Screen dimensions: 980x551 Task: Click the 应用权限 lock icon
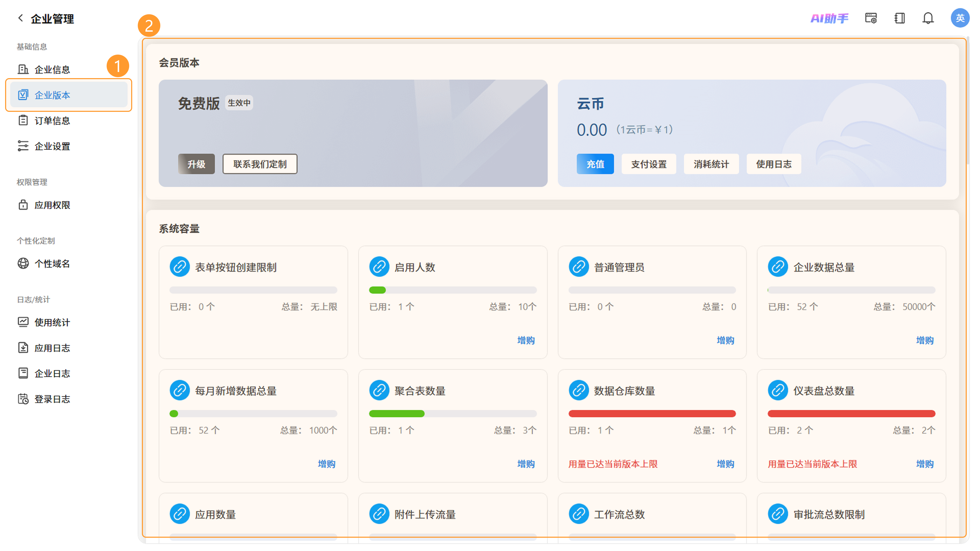23,205
